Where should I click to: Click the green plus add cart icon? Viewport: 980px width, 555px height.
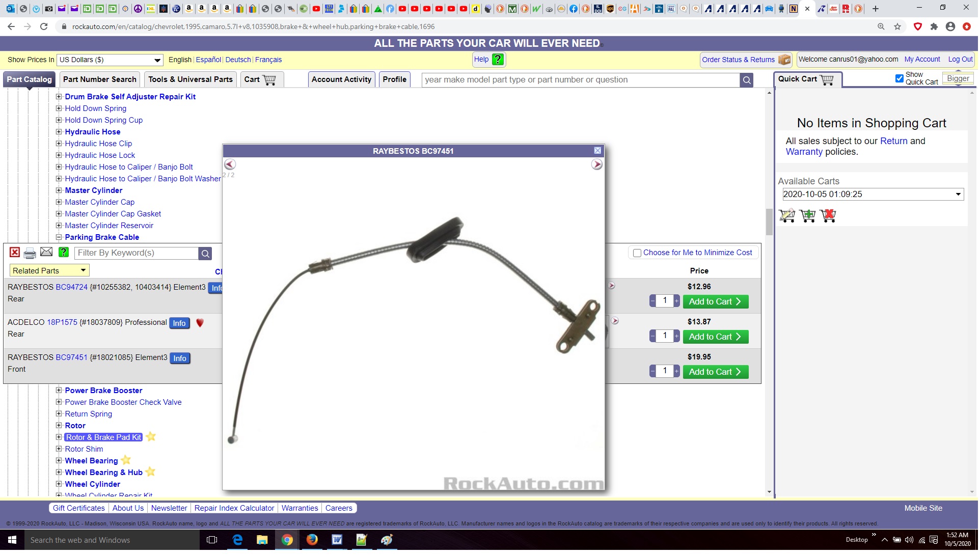809,216
